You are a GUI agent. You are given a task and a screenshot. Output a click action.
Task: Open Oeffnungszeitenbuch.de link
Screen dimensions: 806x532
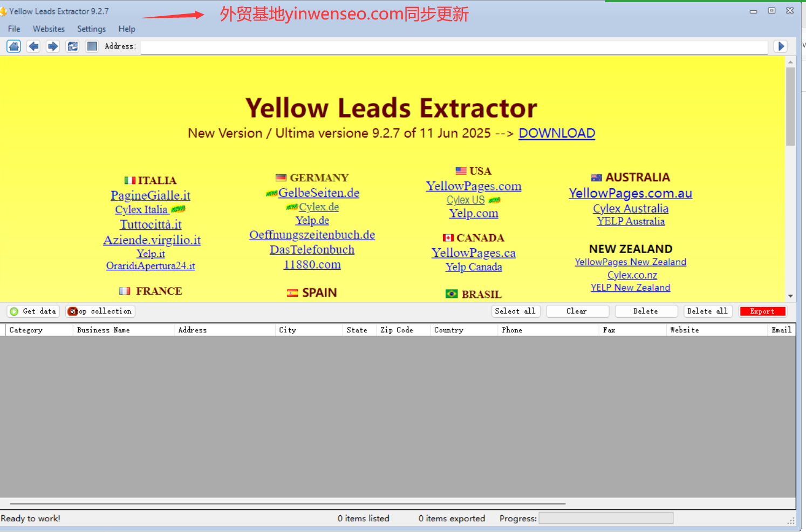[x=312, y=235]
